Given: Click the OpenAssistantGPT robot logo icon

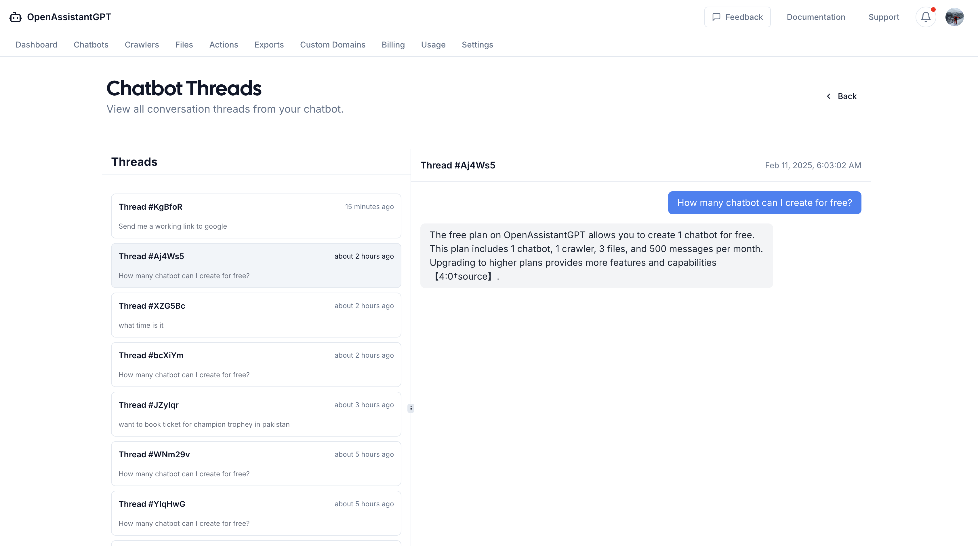Looking at the screenshot, I should (15, 17).
